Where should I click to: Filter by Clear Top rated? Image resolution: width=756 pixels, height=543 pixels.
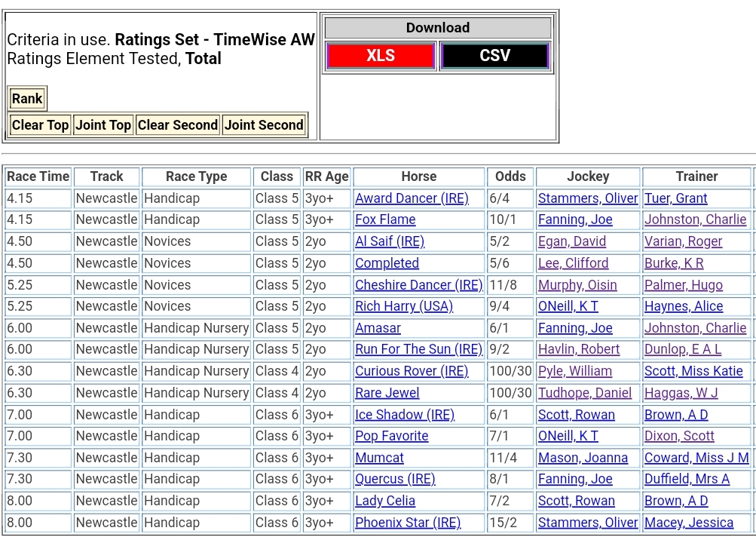40,125
